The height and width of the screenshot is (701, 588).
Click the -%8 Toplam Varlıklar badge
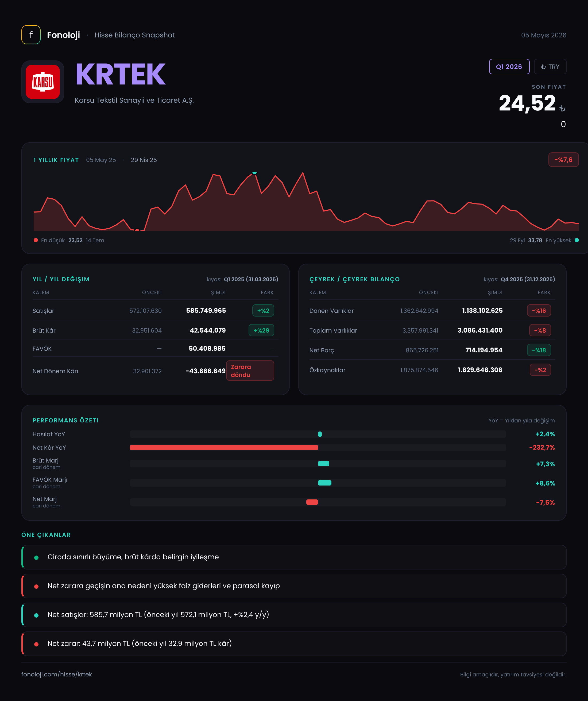point(540,330)
